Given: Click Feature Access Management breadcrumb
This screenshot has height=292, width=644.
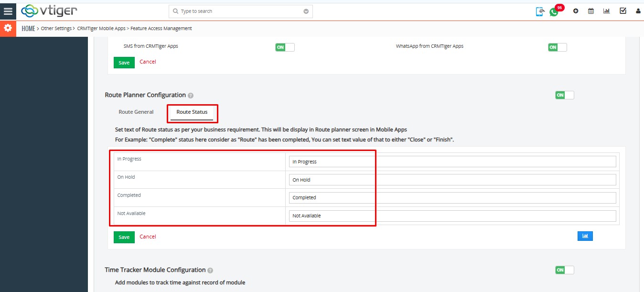Looking at the screenshot, I should click(161, 29).
